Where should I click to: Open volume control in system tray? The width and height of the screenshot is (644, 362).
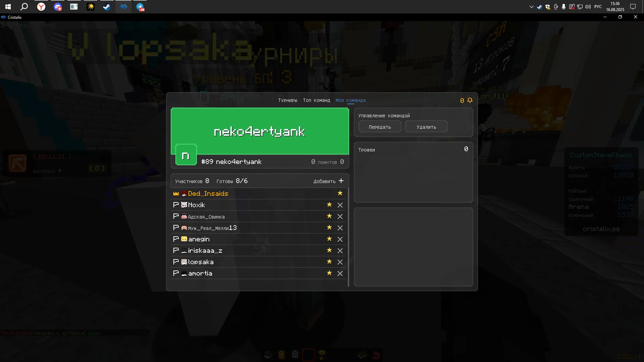point(588,7)
